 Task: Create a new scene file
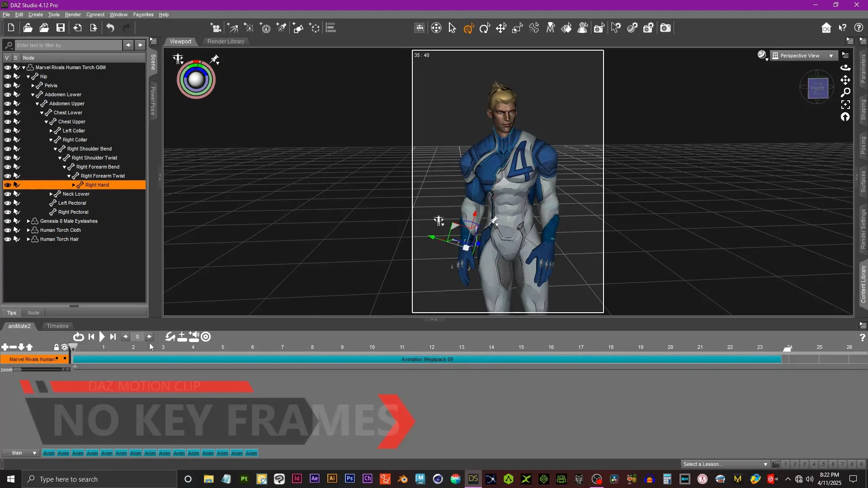pyautogui.click(x=11, y=28)
